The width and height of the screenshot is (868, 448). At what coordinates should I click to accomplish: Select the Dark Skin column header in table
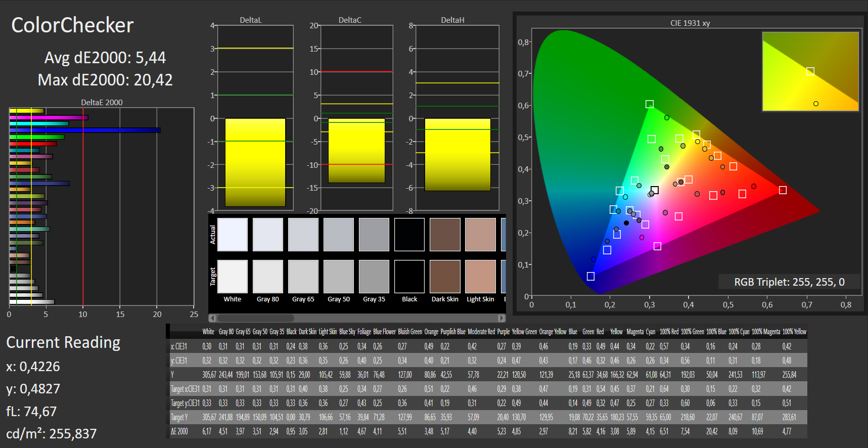307,332
